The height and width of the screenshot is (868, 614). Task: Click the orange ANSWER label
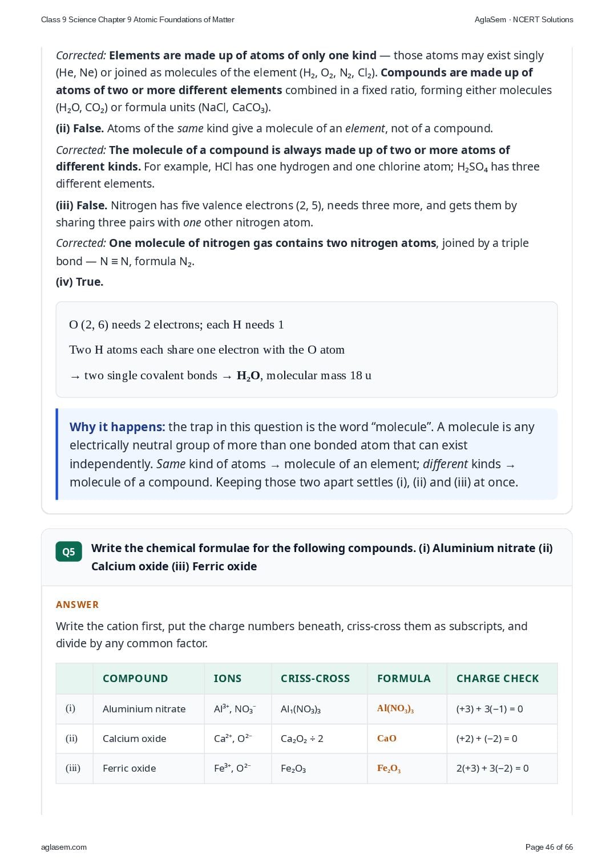coord(78,605)
